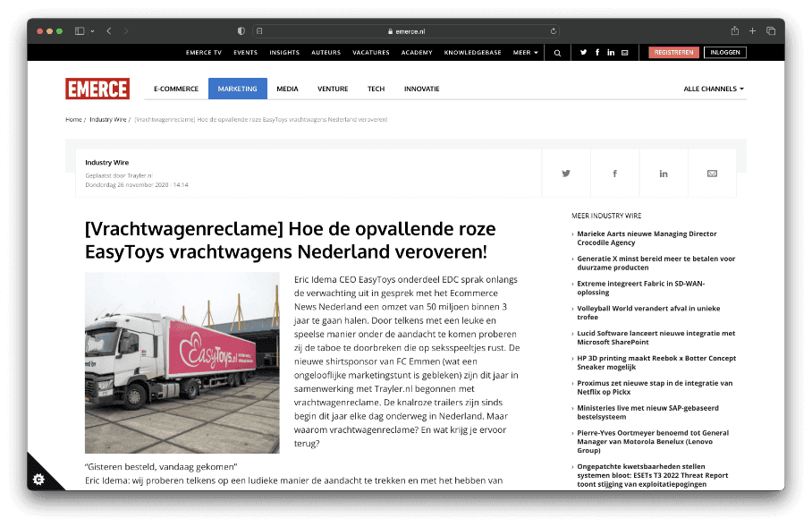Click the 'Geplaatst door Trayler.nl' text

[x=119, y=175]
